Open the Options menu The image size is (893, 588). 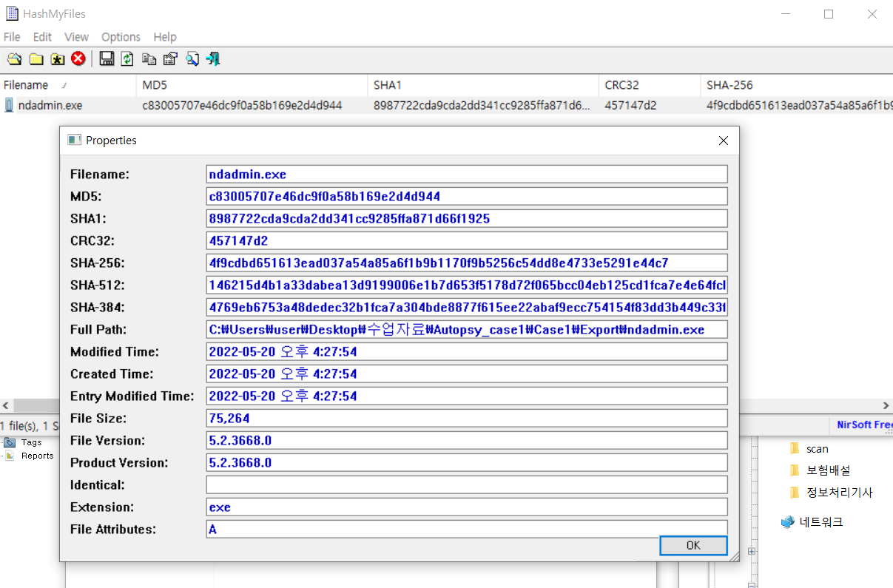click(x=121, y=37)
